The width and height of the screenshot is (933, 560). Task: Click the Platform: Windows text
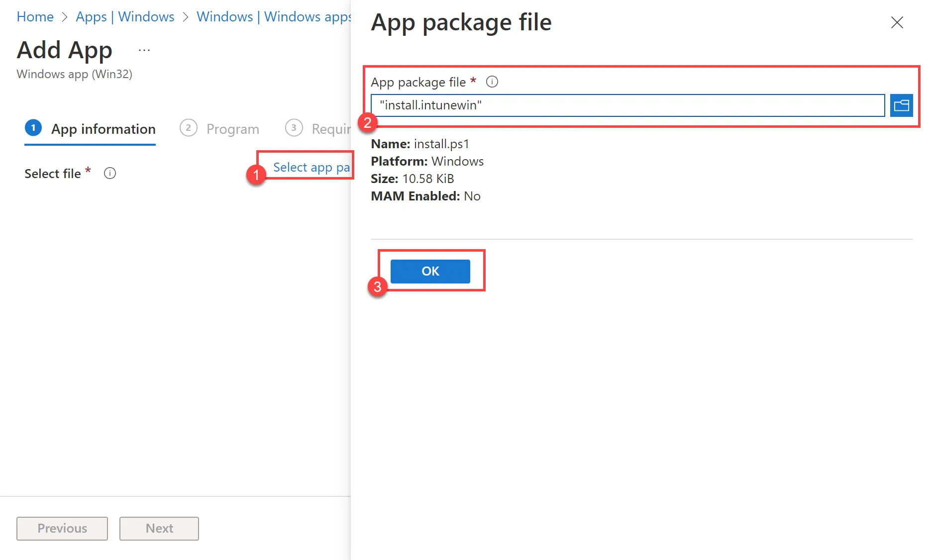pos(427,161)
